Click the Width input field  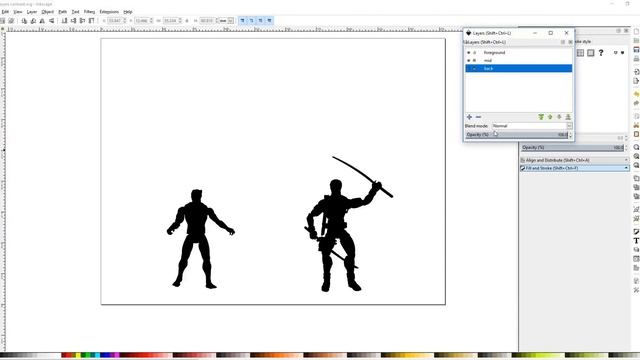point(172,20)
